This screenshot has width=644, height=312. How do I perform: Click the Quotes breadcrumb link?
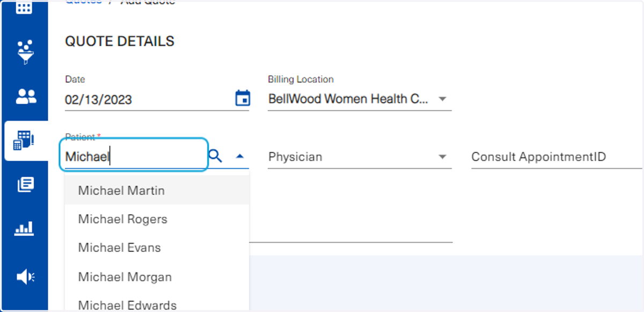pos(83,2)
